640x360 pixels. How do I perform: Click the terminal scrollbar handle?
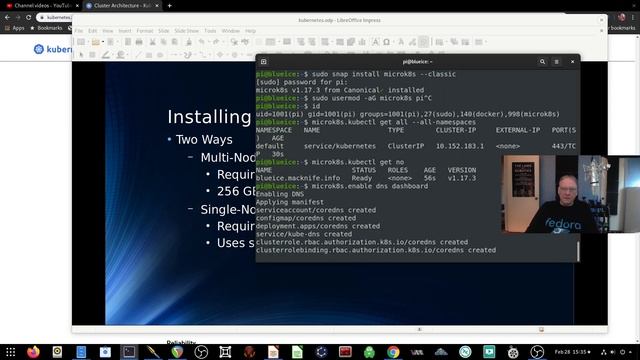[578, 251]
